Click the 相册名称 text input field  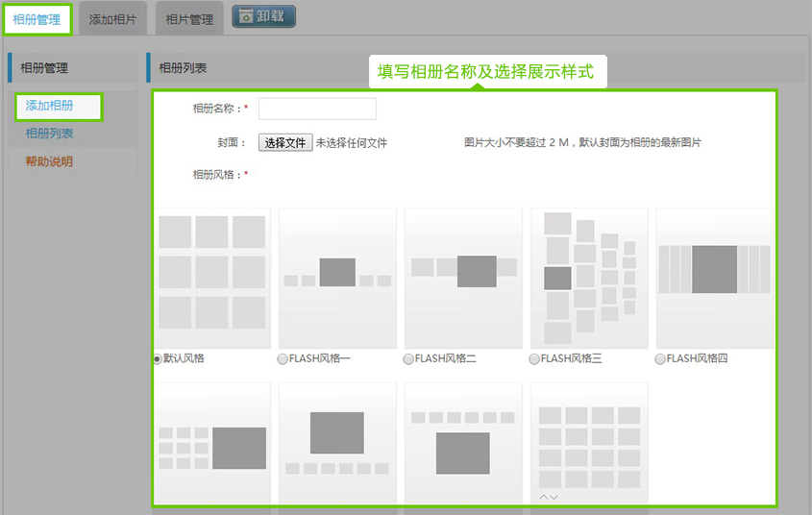pos(317,109)
